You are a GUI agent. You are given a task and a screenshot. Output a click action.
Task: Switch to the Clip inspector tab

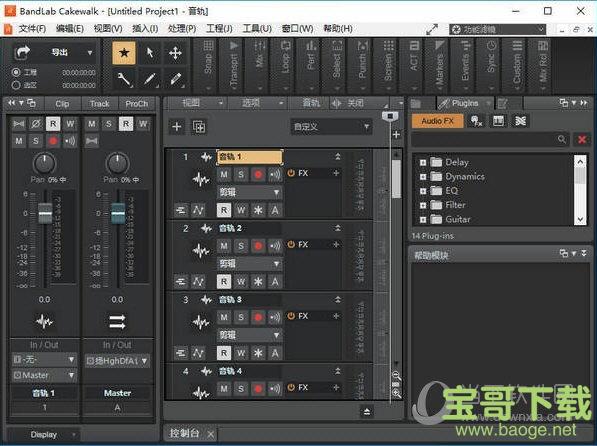pos(62,104)
